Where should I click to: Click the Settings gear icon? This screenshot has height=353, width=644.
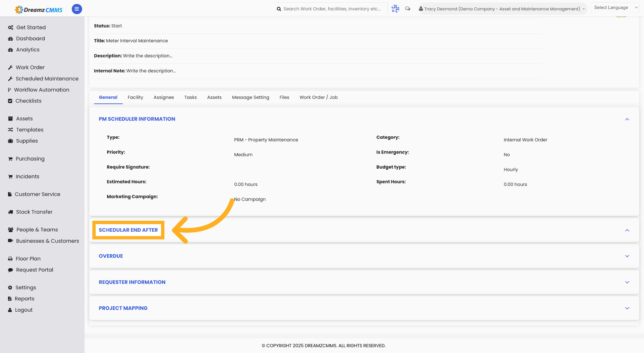click(x=10, y=288)
